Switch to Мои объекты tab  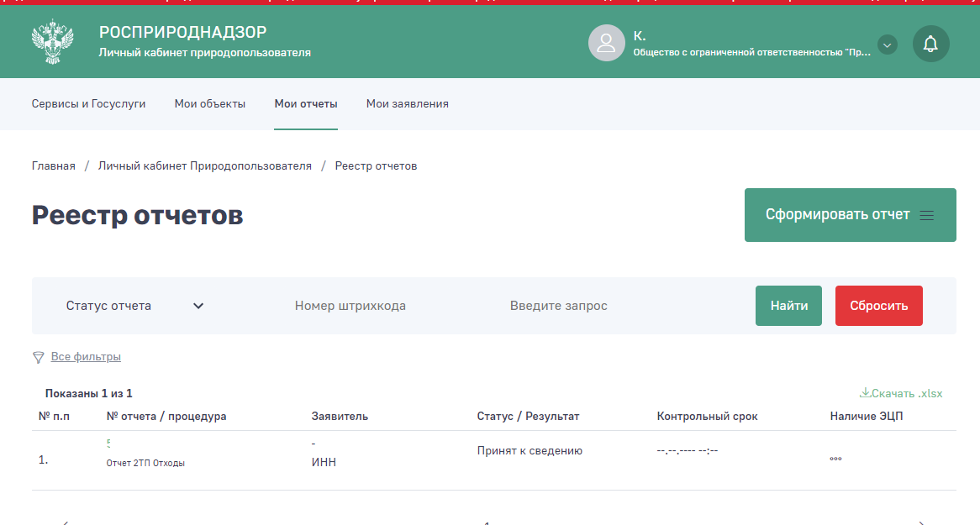(210, 104)
